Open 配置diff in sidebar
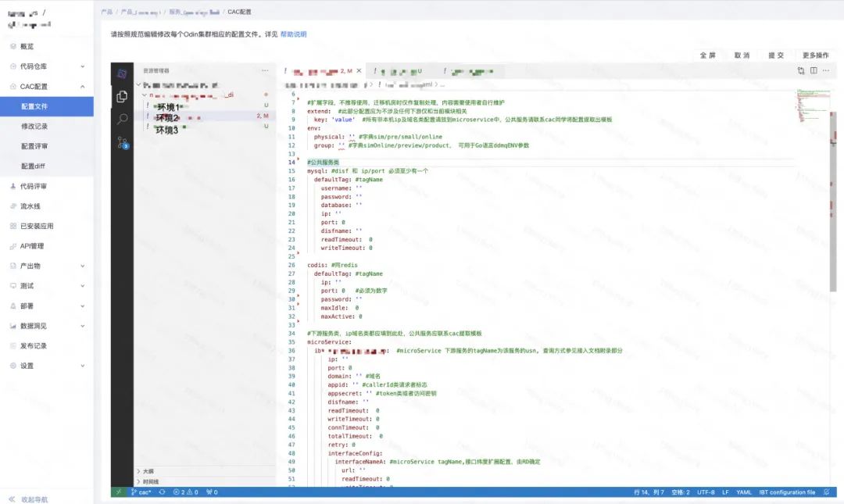 coord(33,166)
